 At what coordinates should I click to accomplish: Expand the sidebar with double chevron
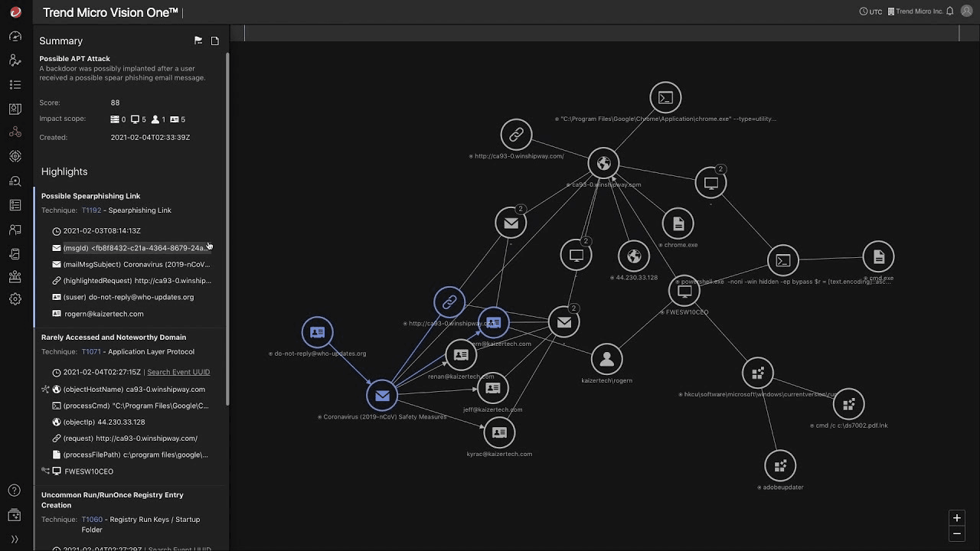(15, 540)
